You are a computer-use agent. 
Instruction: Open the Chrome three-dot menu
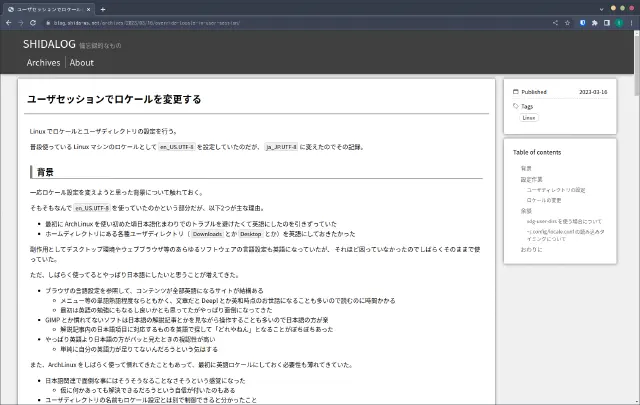(x=631, y=23)
